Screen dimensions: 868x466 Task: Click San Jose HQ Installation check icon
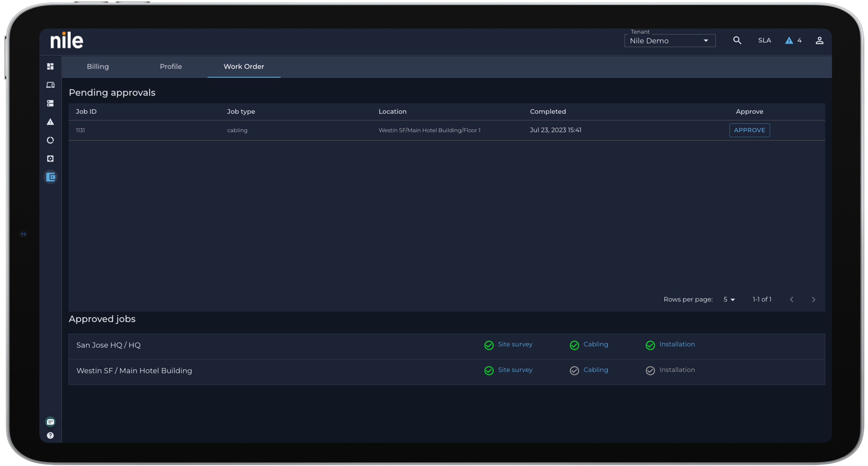650,345
